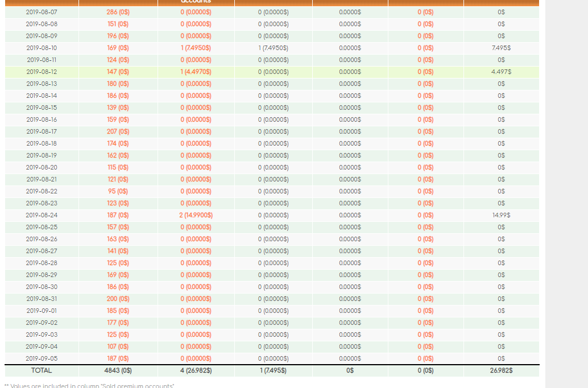This screenshot has height=388, width=588.
Task: Open the 207 (0$) value for 2019-08-17
Action: click(118, 131)
